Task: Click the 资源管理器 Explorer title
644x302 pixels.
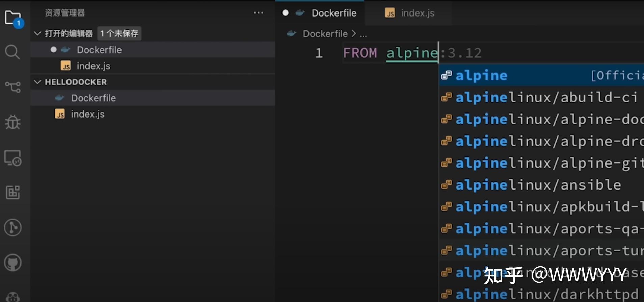Action: (65, 13)
